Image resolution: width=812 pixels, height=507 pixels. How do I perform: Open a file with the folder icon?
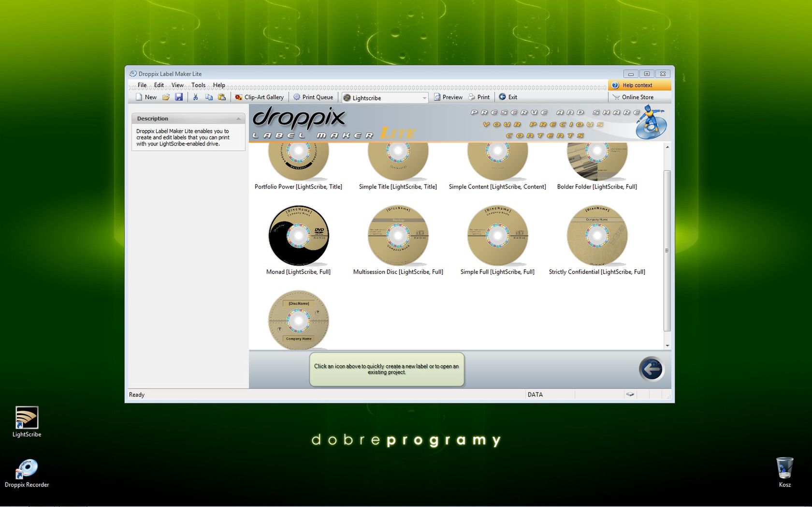tap(166, 97)
